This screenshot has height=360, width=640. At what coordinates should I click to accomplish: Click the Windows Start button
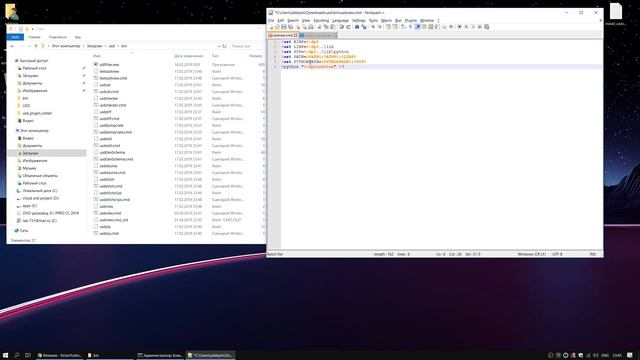[x=6, y=356]
